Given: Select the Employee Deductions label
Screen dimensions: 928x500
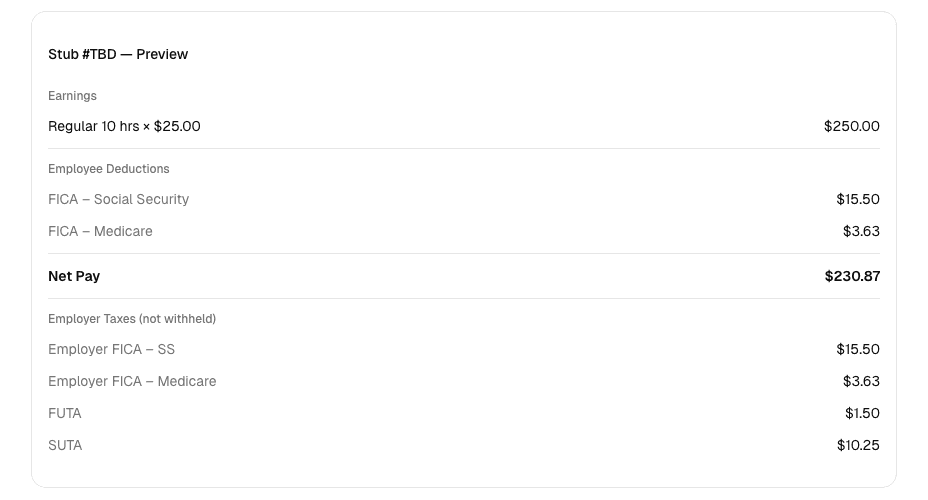Looking at the screenshot, I should pyautogui.click(x=108, y=169).
